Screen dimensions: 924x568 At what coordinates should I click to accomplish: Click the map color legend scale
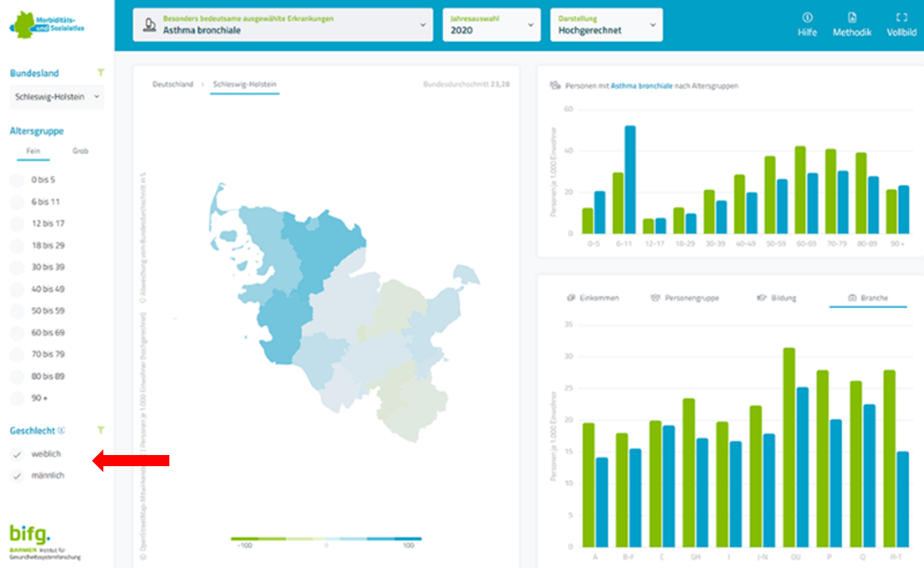[x=326, y=539]
